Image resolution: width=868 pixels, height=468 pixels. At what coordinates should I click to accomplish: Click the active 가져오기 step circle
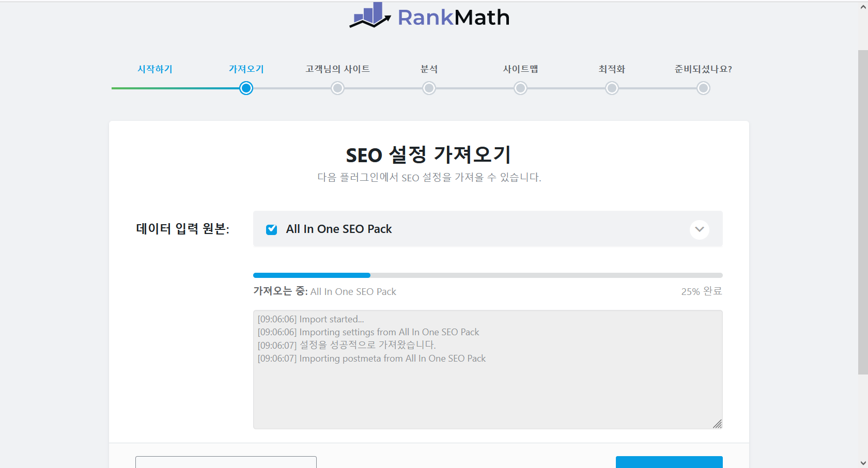pyautogui.click(x=246, y=88)
